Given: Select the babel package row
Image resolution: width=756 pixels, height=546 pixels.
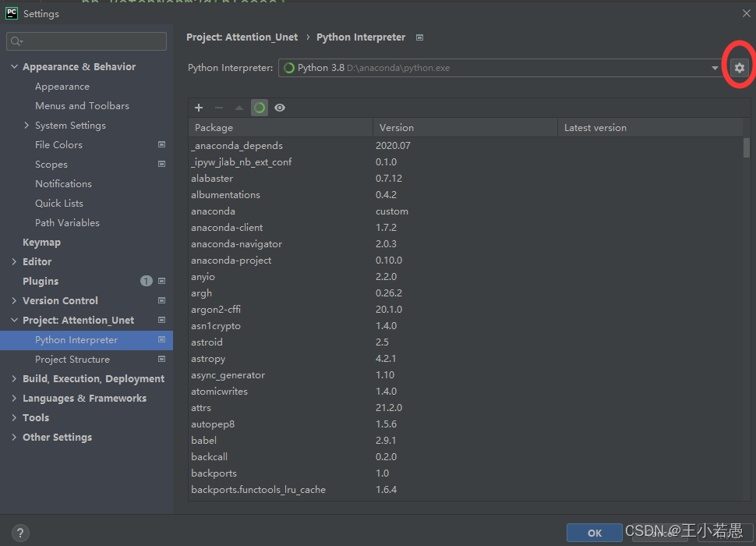Looking at the screenshot, I should [x=466, y=441].
